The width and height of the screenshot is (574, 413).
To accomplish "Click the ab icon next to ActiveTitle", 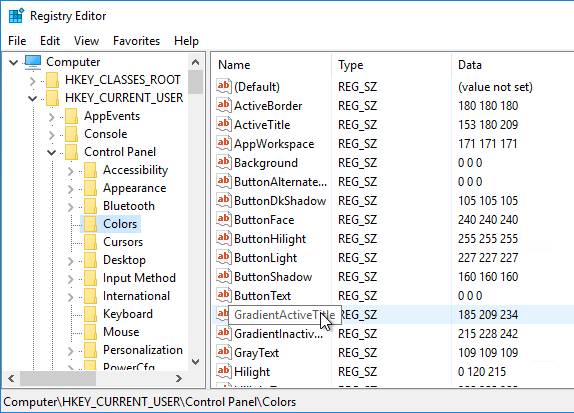I will [224, 124].
